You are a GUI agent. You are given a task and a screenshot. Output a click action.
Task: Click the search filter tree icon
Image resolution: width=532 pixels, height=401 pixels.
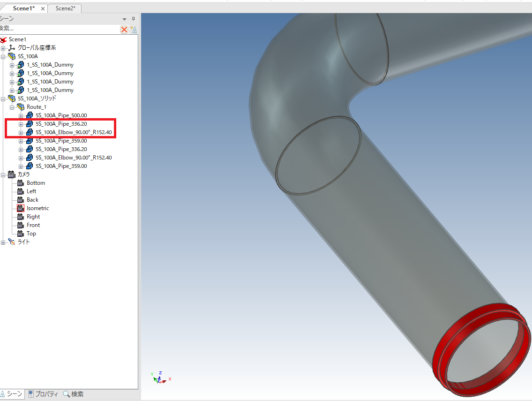click(x=134, y=30)
